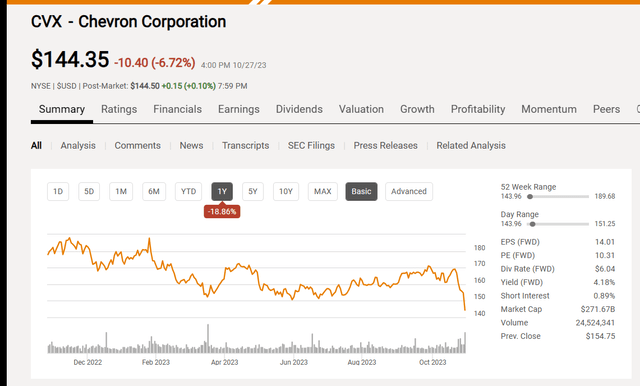The image size is (640, 386).
Task: Click the Short Interest label
Action: [x=525, y=296]
